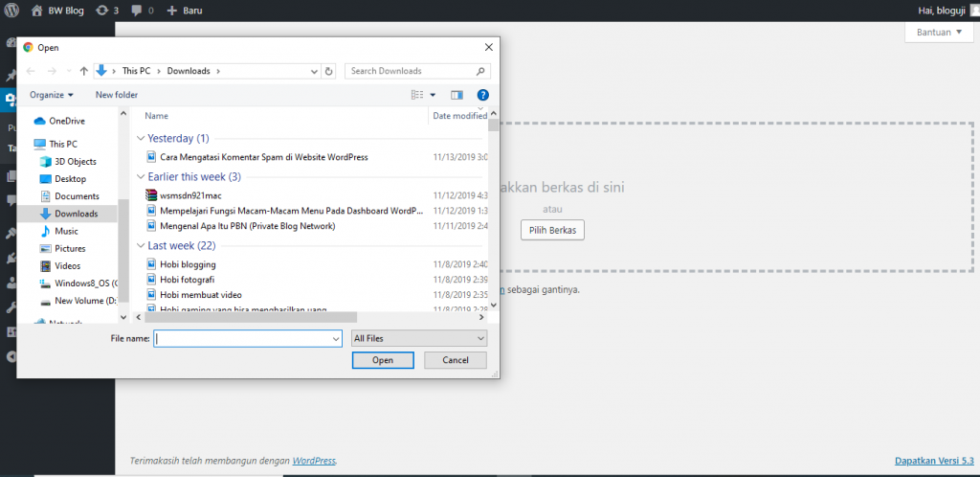The height and width of the screenshot is (477, 980).
Task: Collapse the Yesterday (1) group
Action: [141, 138]
